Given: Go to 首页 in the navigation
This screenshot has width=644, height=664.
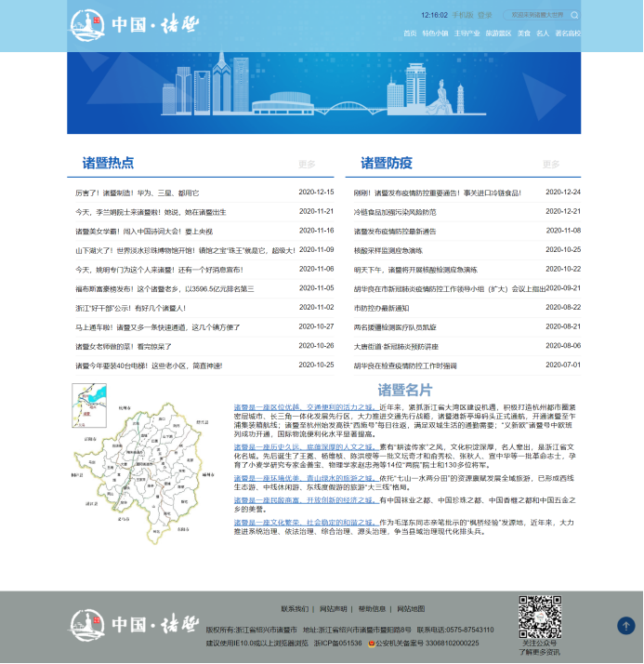Looking at the screenshot, I should [x=410, y=33].
